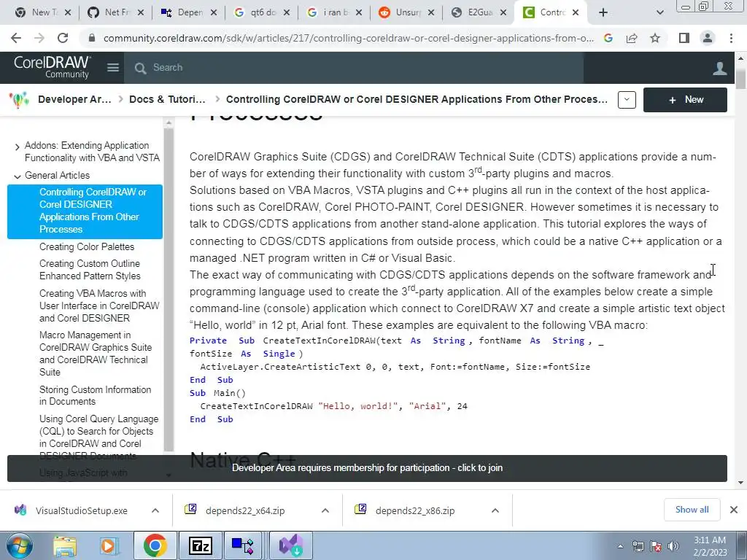Open the Windows Start button
This screenshot has width=747, height=560.
point(19,545)
